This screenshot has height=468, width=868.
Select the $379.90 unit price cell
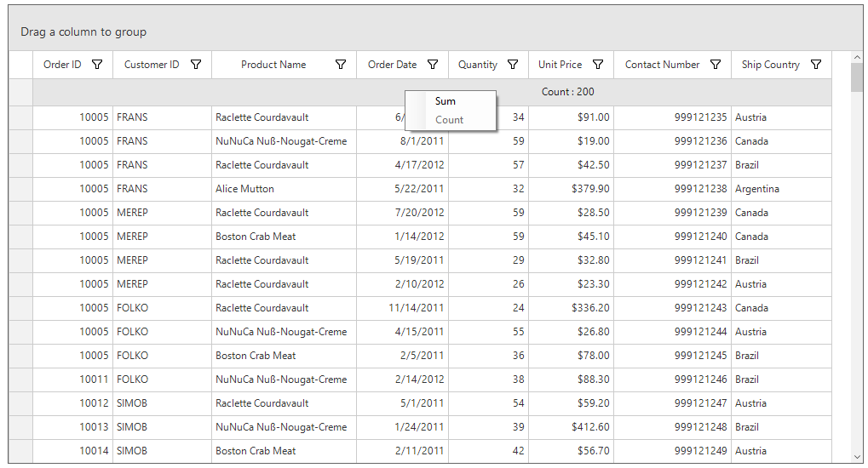point(571,189)
